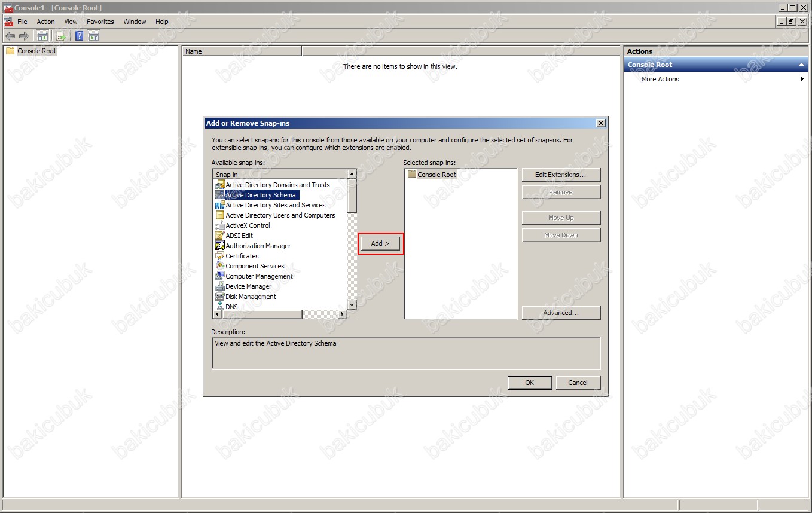Image resolution: width=812 pixels, height=513 pixels.
Task: Open the Help menu
Action: 162,22
